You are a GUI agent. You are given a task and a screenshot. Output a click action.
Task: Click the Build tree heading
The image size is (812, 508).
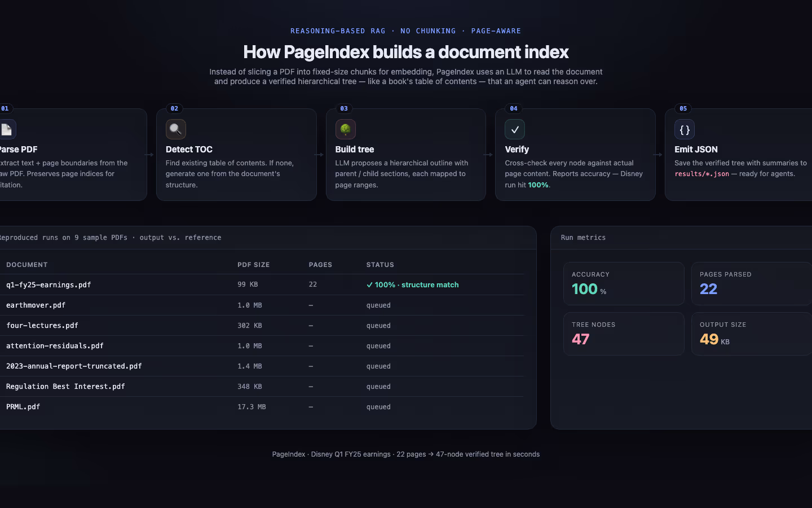355,150
